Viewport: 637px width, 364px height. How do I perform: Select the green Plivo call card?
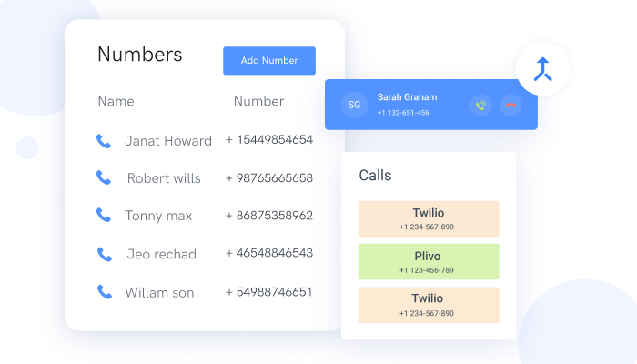coord(429,262)
